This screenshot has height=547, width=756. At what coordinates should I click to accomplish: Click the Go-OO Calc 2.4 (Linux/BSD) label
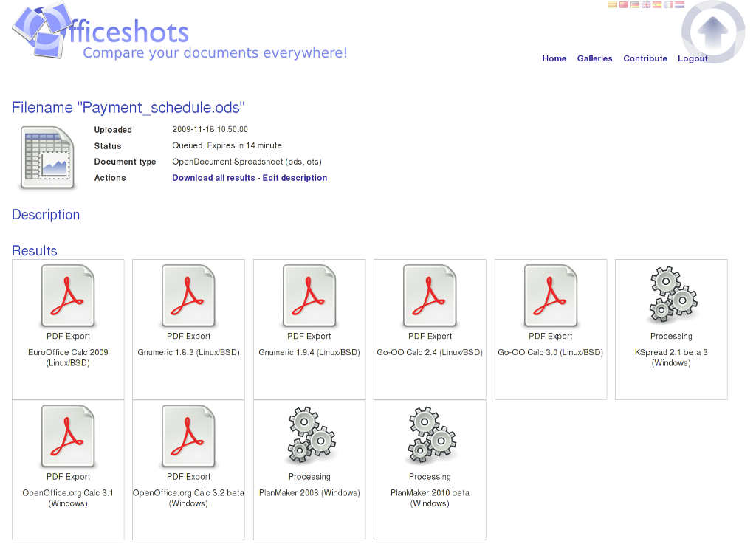click(x=430, y=352)
